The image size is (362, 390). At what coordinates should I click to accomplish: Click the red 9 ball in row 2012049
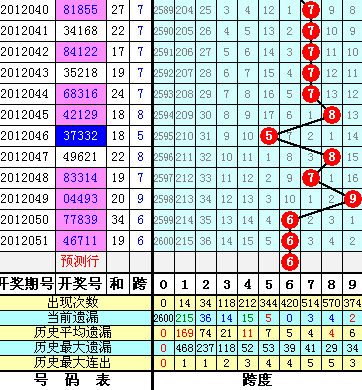[x=352, y=199]
